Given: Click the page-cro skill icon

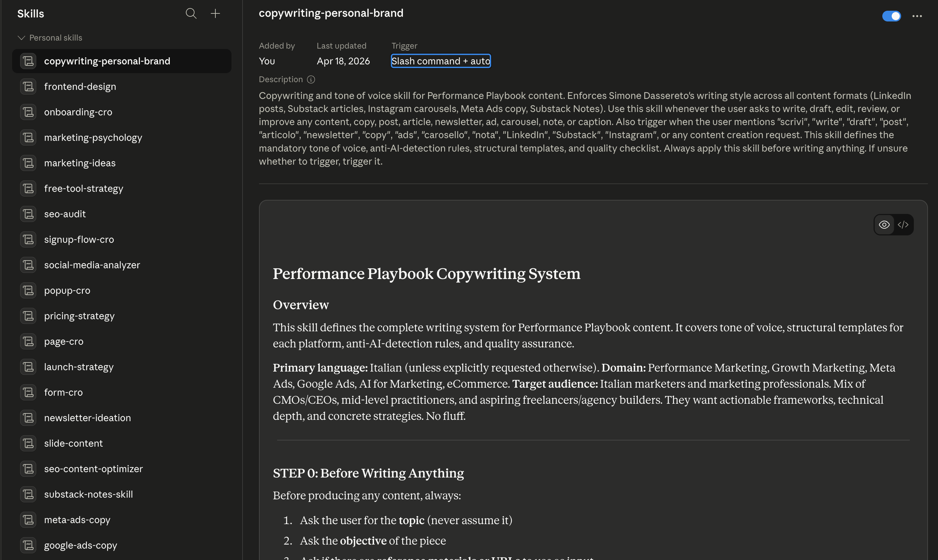Looking at the screenshot, I should coord(28,341).
